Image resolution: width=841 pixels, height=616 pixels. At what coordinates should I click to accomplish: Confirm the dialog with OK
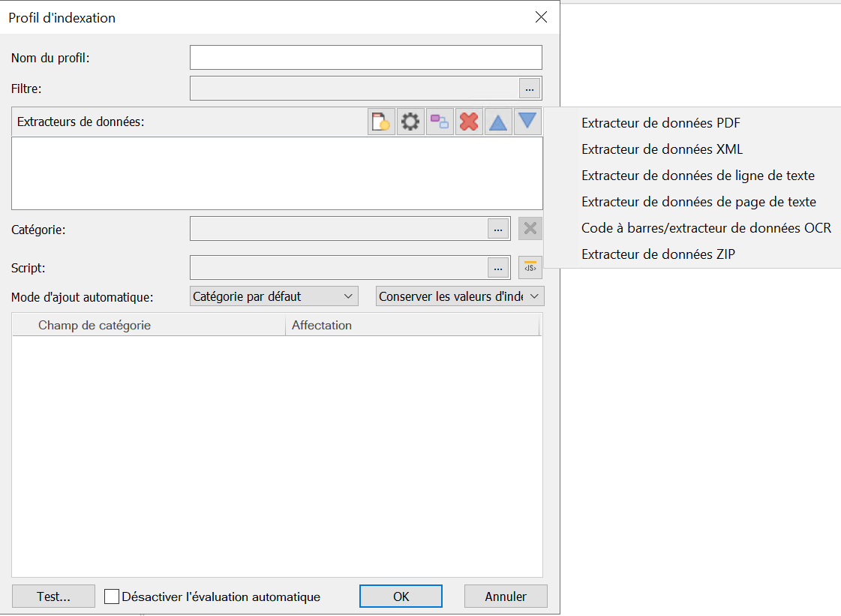[x=401, y=596]
